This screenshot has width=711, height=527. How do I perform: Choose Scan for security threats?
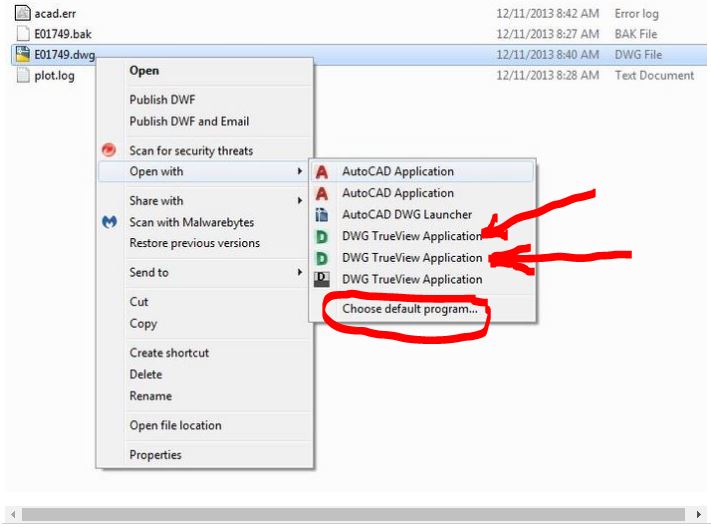[x=191, y=150]
